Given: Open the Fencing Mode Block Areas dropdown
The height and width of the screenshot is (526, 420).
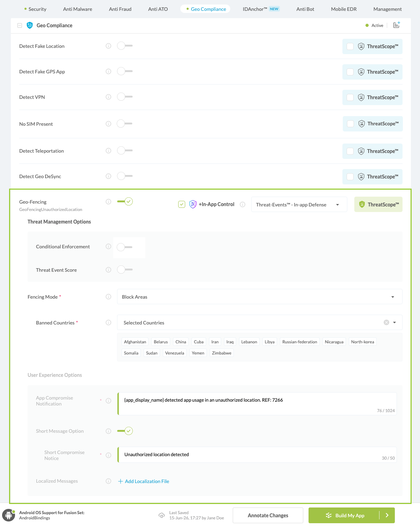Looking at the screenshot, I should coord(260,297).
